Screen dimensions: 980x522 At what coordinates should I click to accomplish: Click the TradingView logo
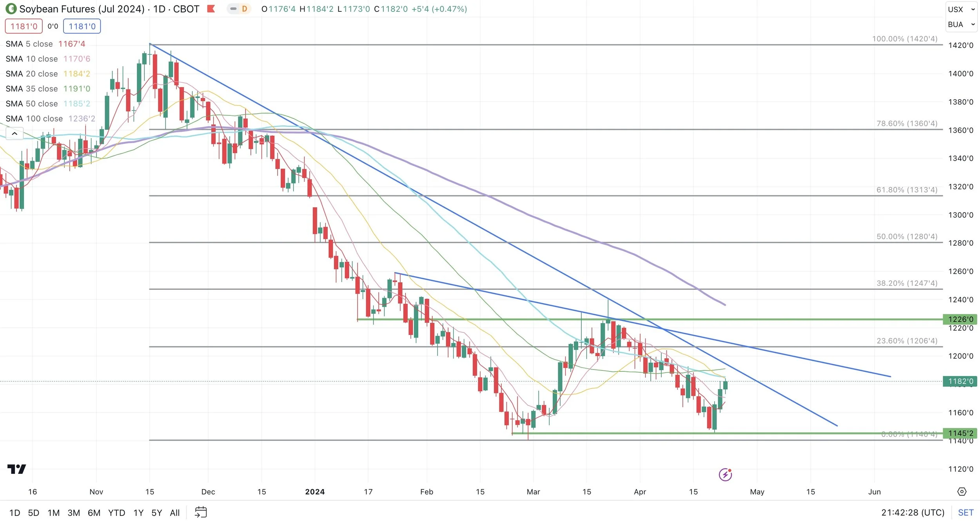[x=16, y=469]
